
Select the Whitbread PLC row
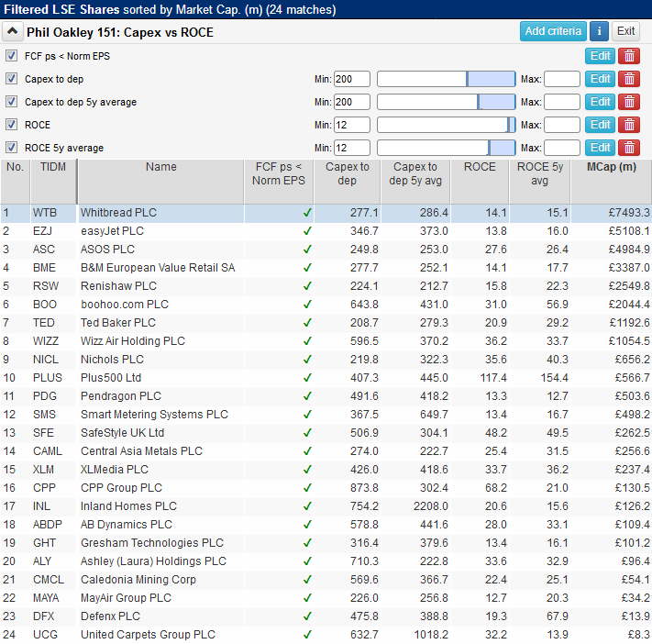326,213
